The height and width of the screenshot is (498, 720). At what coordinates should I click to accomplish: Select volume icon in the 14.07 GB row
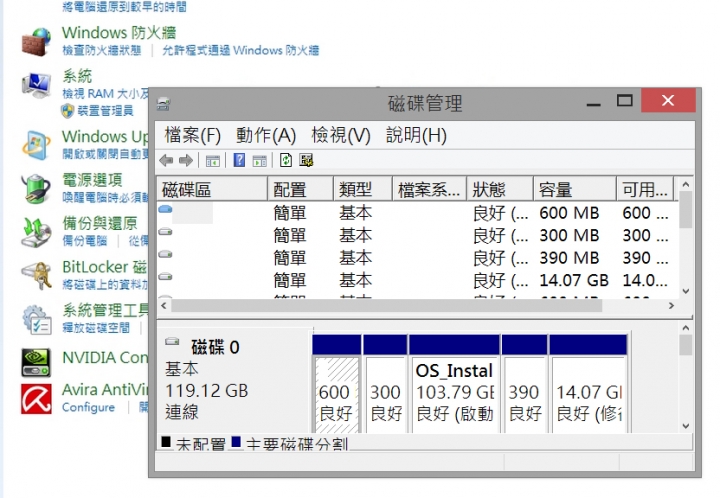click(165, 277)
